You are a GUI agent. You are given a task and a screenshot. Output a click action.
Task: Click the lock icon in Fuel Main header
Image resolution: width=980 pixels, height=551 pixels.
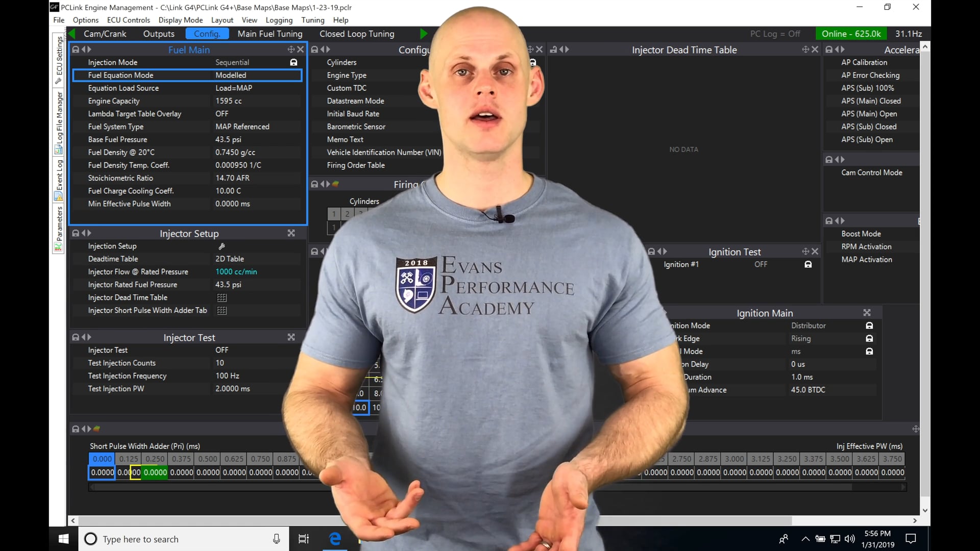pos(76,49)
